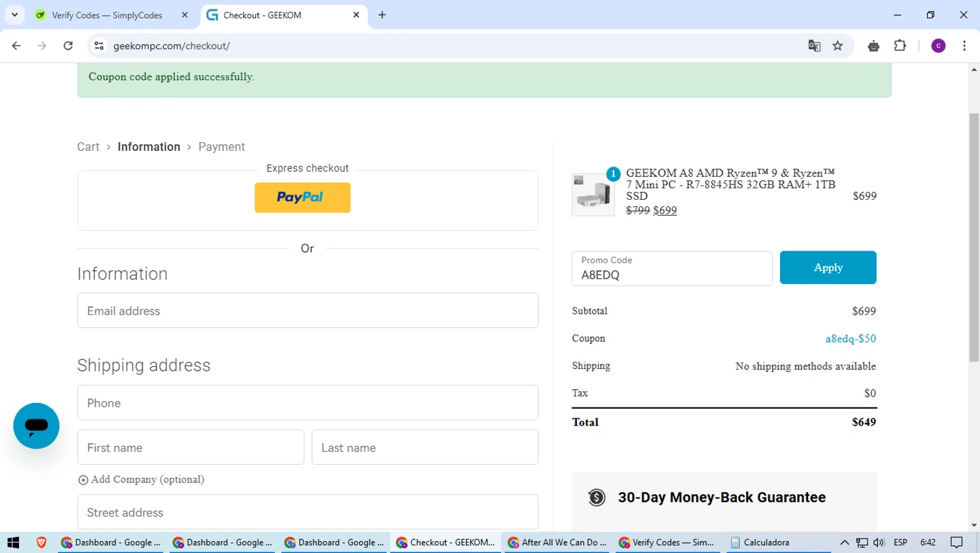The height and width of the screenshot is (553, 980).
Task: Open volume control tray icon
Action: coord(879,543)
